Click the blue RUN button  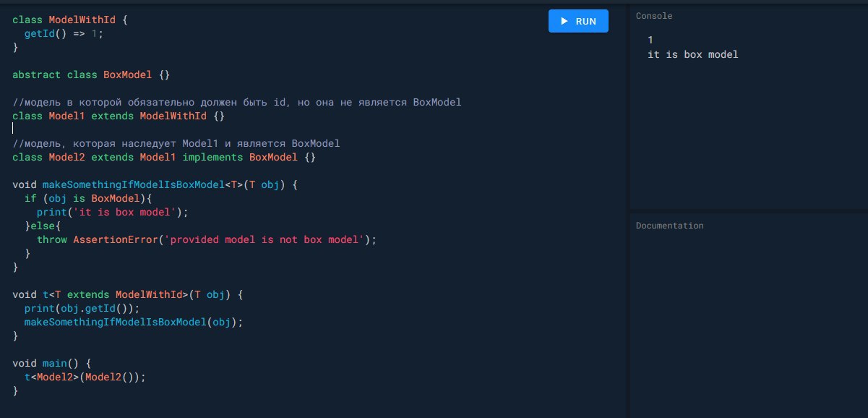coord(578,21)
